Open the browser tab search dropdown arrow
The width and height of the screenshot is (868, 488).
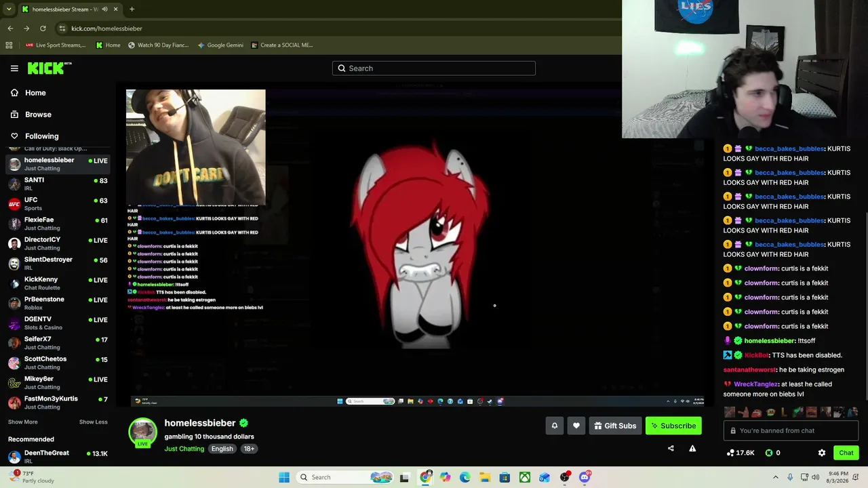(x=9, y=9)
